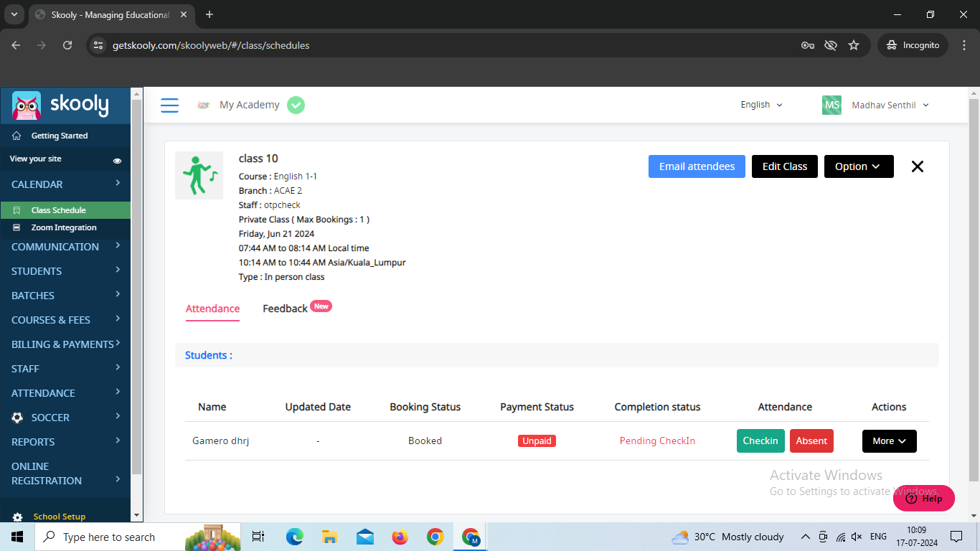Select Zoom Integration menu item
Viewport: 980px width, 551px height.
pyautogui.click(x=65, y=227)
